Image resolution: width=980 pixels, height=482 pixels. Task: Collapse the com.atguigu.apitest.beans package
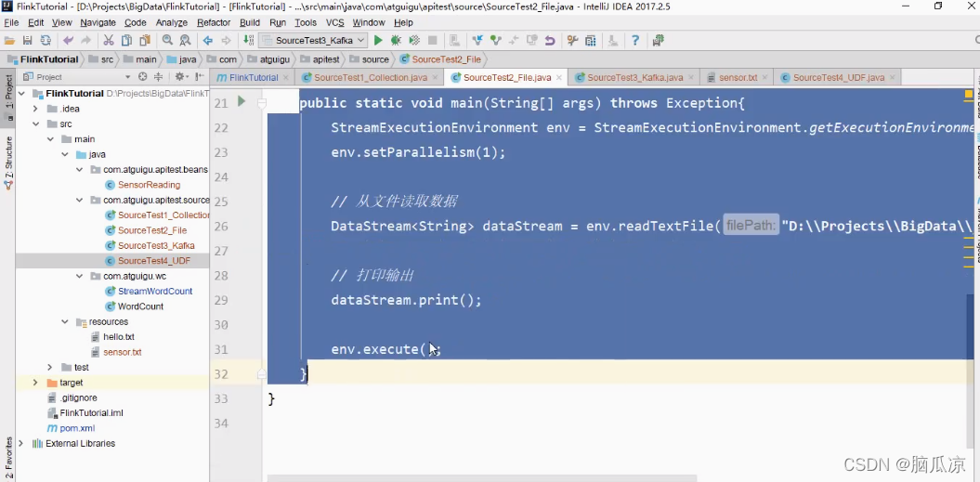(x=79, y=169)
